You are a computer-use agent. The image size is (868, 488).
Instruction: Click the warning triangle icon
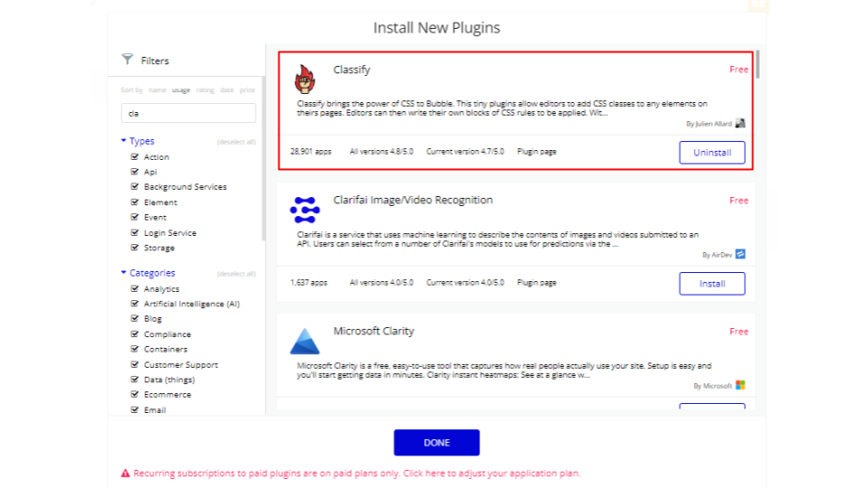[x=126, y=473]
